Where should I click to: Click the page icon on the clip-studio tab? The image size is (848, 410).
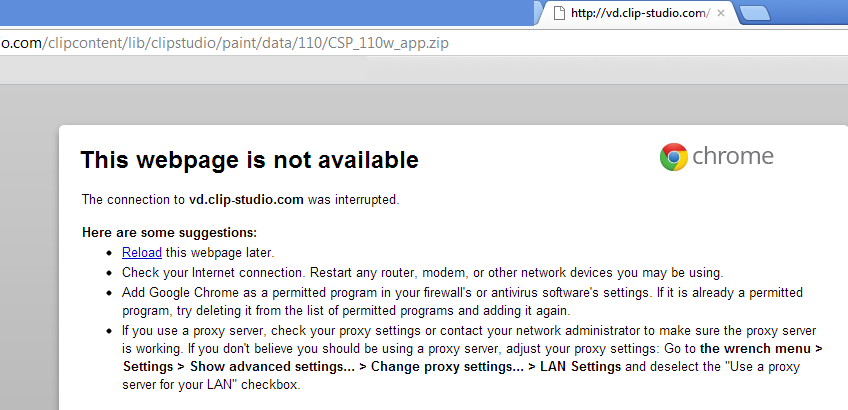[559, 13]
